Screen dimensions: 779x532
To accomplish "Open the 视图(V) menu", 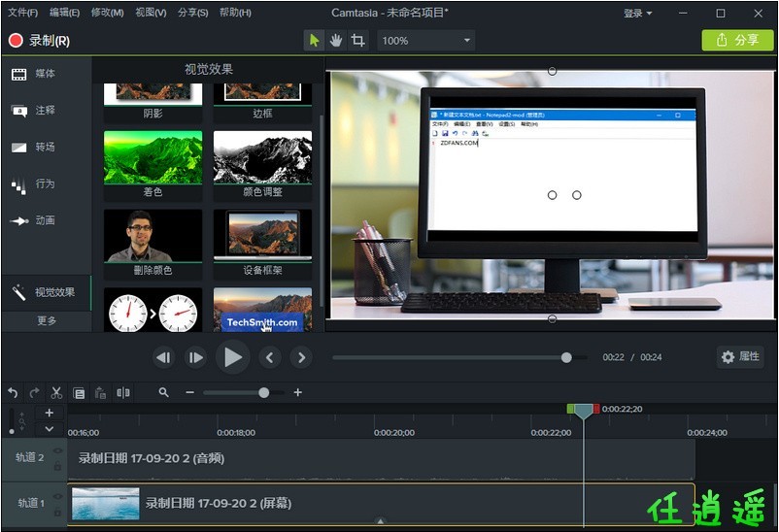I will pos(151,13).
